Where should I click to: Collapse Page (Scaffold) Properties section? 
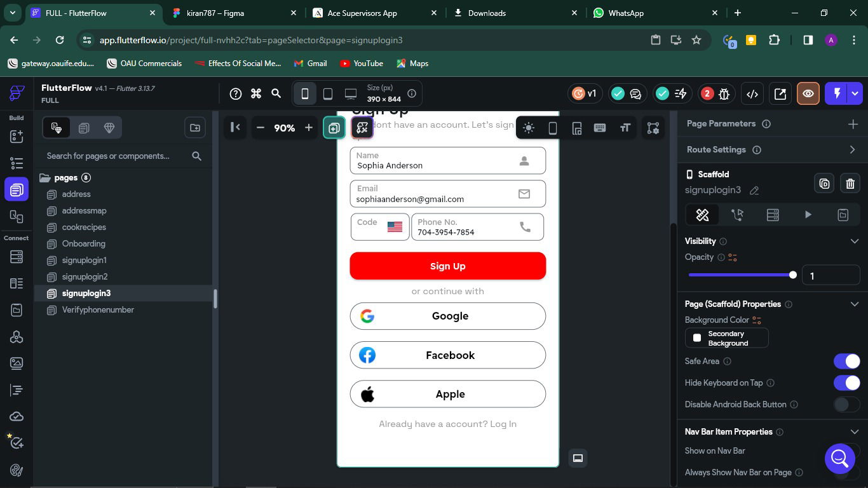854,304
